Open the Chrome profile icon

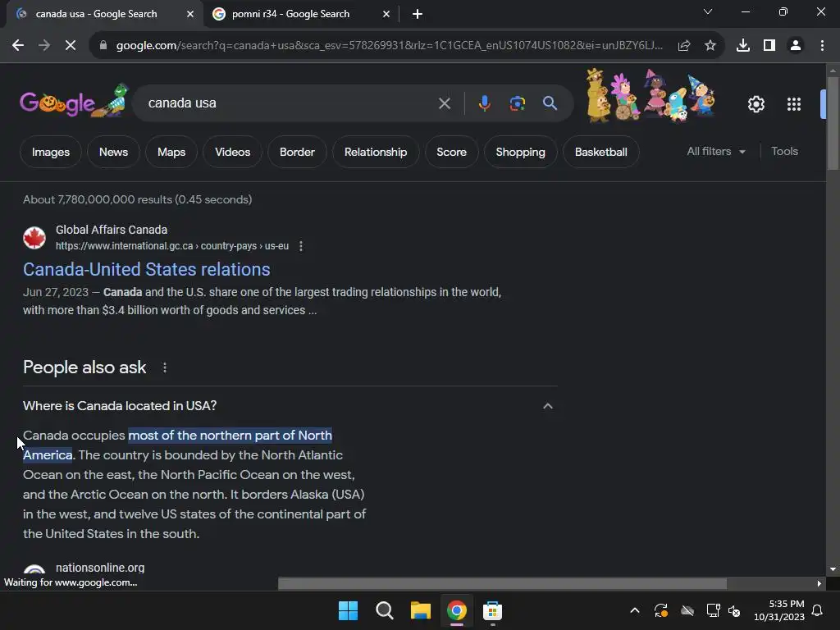[x=796, y=46]
